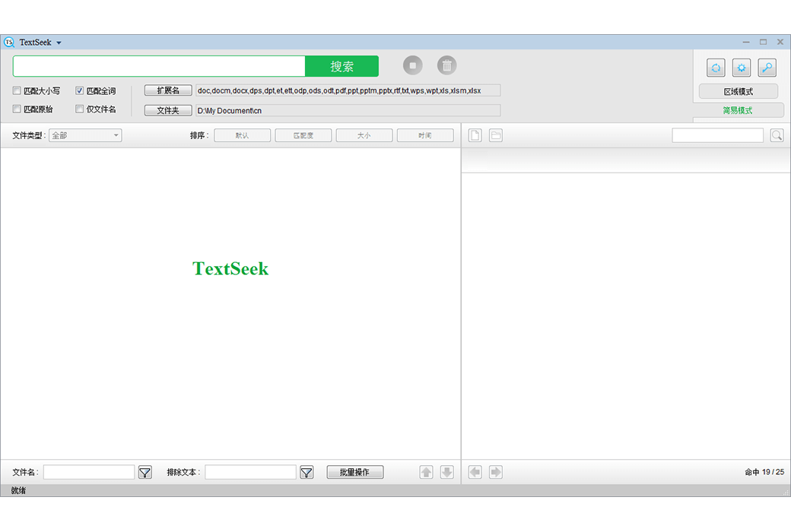Click the 命中 19 / 25 hit counter
791x532 pixels.
click(x=764, y=472)
